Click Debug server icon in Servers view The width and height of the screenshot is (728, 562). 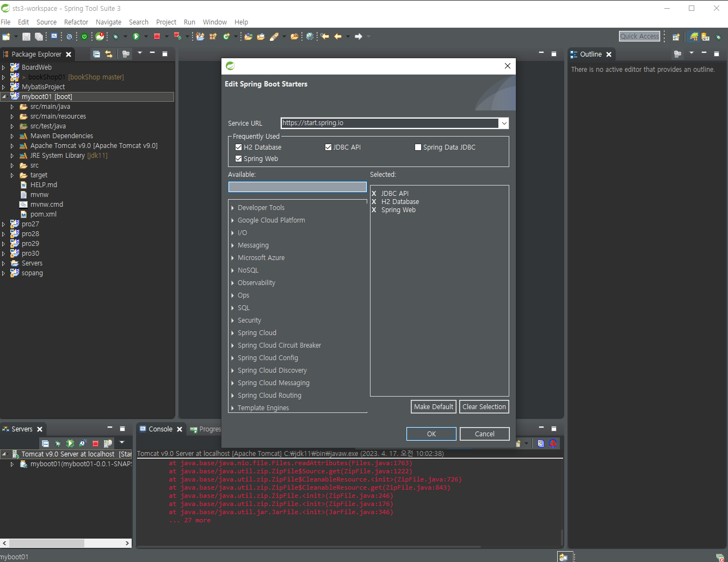pos(58,443)
